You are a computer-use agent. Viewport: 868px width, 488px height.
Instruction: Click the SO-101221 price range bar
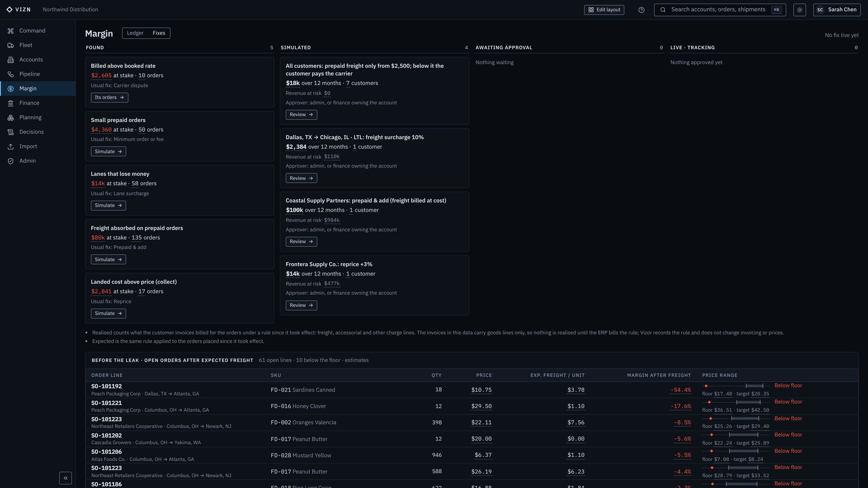736,402
